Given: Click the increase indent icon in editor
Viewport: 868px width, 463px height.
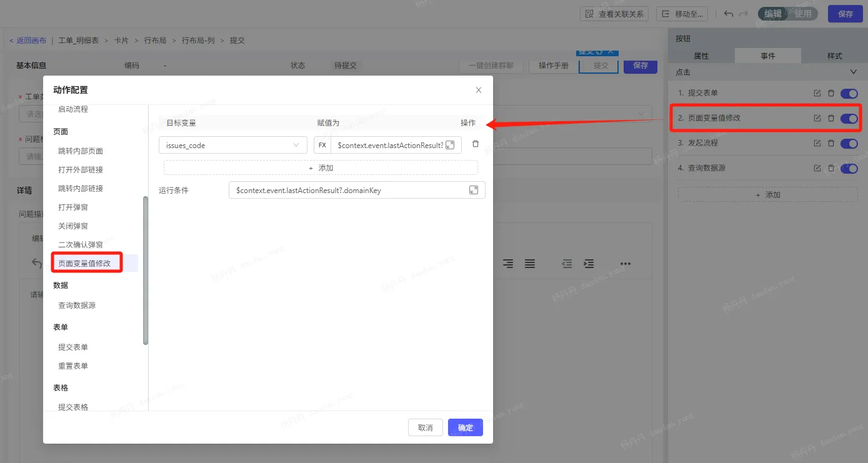Looking at the screenshot, I should (x=589, y=264).
